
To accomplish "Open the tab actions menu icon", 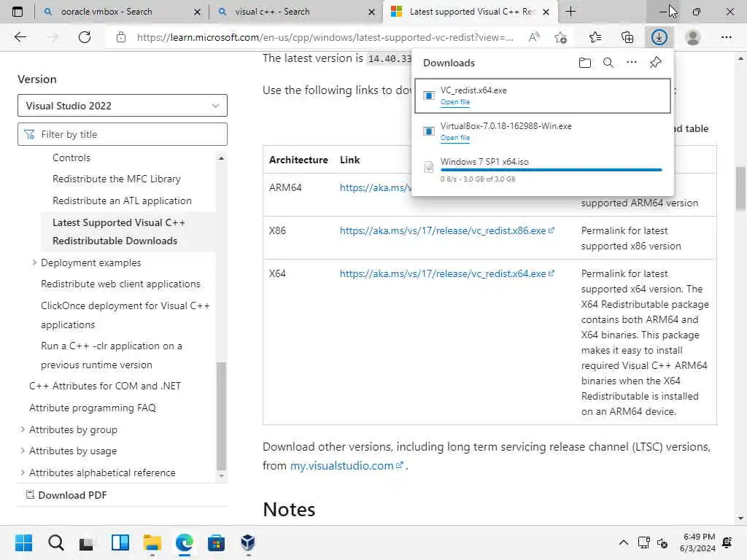I will [18, 12].
